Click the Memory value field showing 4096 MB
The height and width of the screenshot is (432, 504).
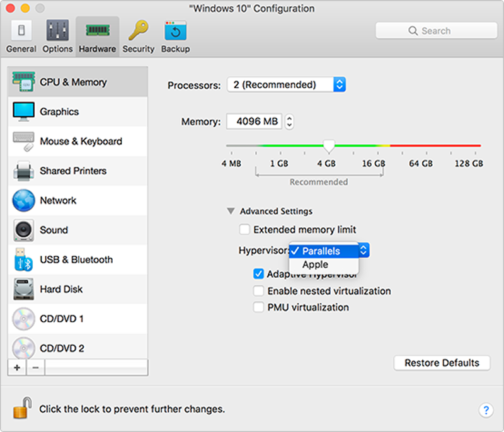click(x=255, y=122)
